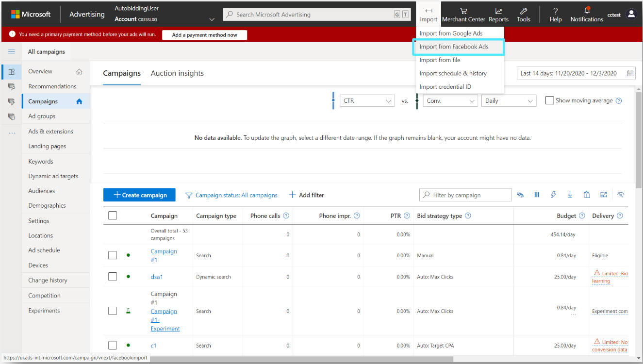The height and width of the screenshot is (364, 643).
Task: Open the CTR metric dropdown
Action: point(367,100)
